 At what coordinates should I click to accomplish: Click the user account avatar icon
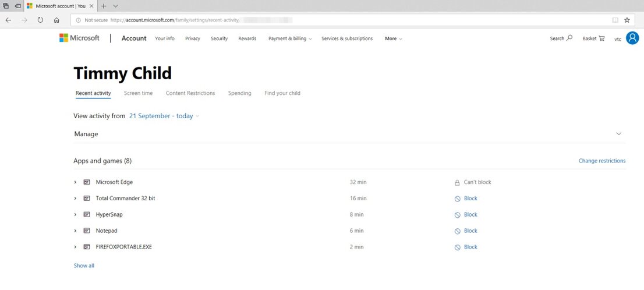coord(632,38)
